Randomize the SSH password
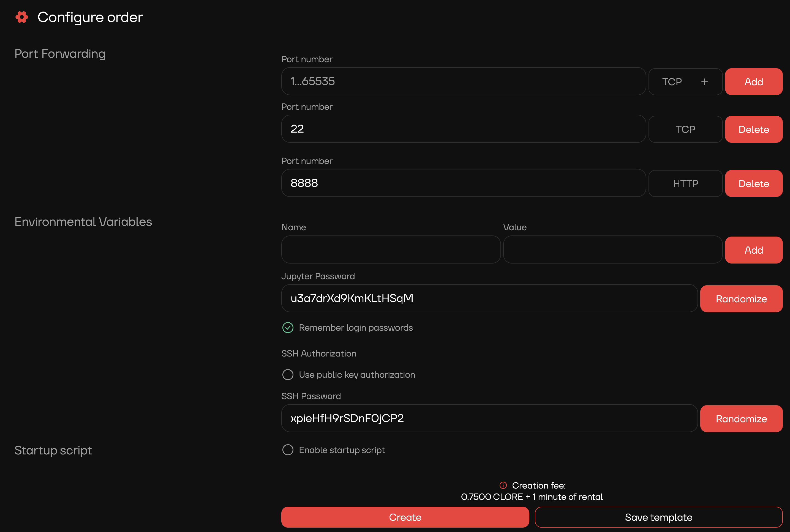The image size is (790, 532). click(x=741, y=419)
